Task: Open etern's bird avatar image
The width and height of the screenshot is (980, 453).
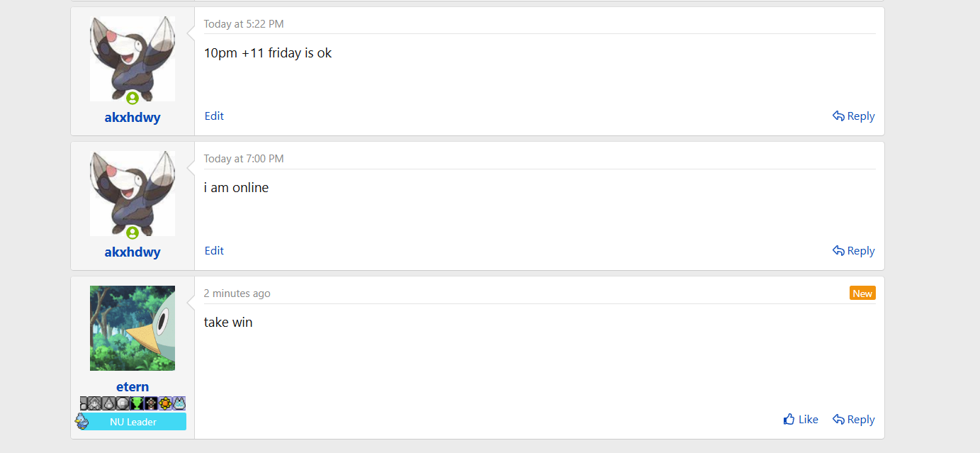Action: [133, 328]
